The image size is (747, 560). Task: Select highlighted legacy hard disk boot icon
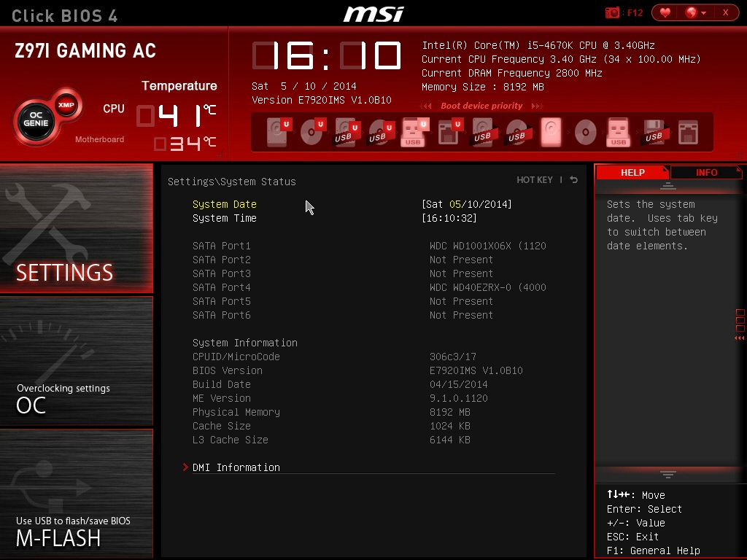551,132
